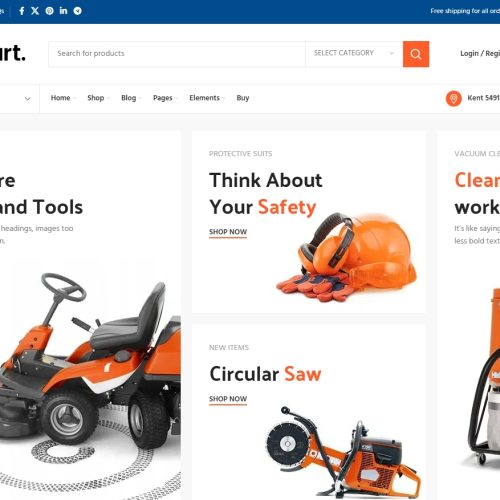Click the Login / Register link
The width and height of the screenshot is (500, 500).
click(480, 53)
